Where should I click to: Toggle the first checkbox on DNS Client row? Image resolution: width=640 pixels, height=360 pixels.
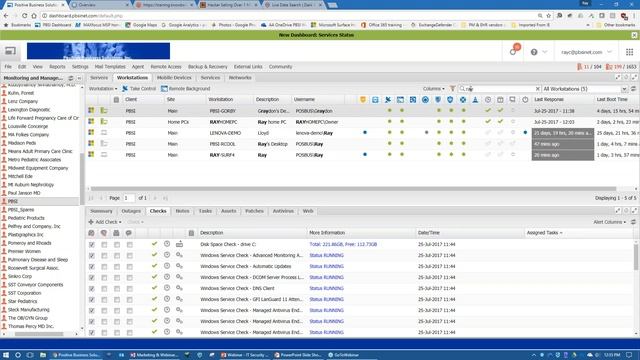coord(92,289)
